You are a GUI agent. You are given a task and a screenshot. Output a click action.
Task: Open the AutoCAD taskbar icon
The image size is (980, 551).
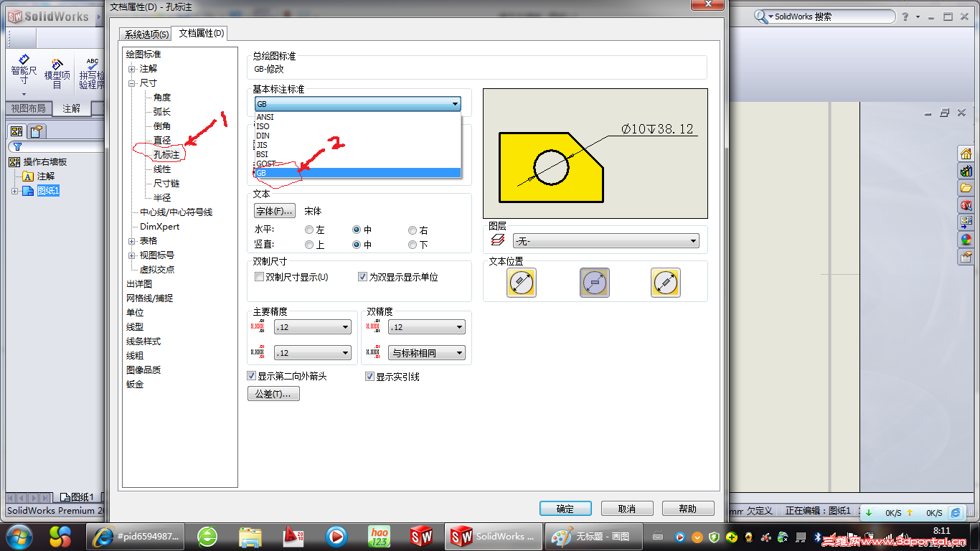(x=293, y=536)
